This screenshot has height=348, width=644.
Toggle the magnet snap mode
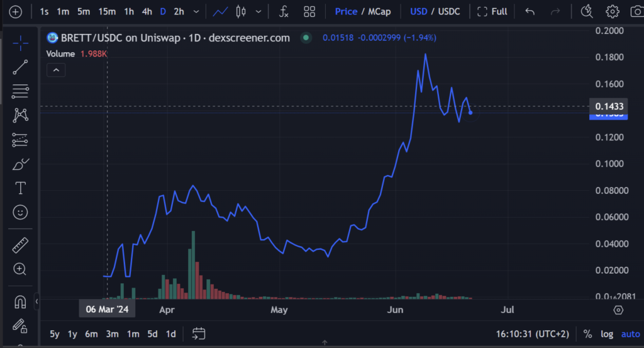pos(20,303)
